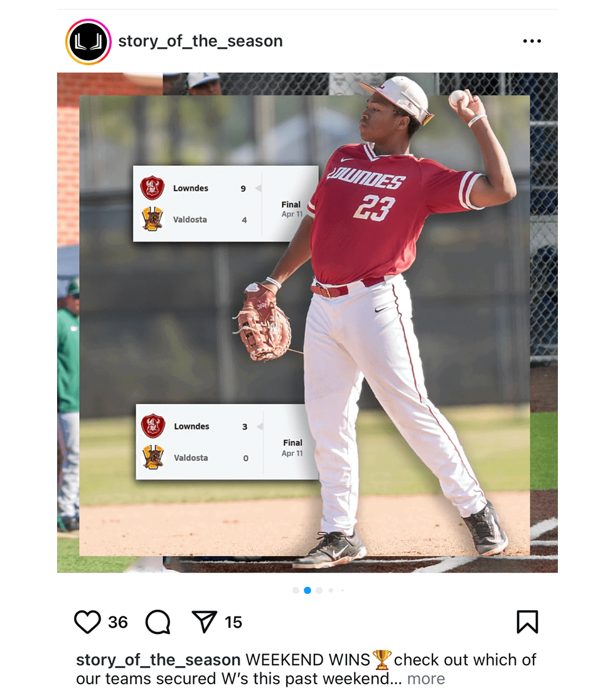615x700 pixels.
Task: Select the active blue carousel dot
Action: pos(307,590)
